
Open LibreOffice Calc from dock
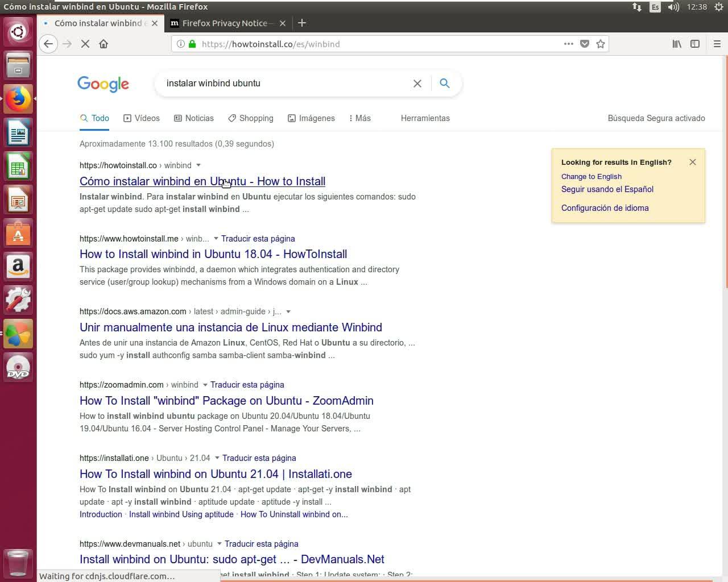pyautogui.click(x=18, y=166)
